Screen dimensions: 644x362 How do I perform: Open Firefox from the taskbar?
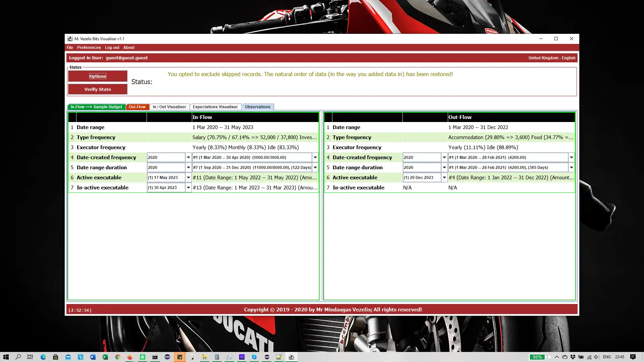(x=130, y=357)
